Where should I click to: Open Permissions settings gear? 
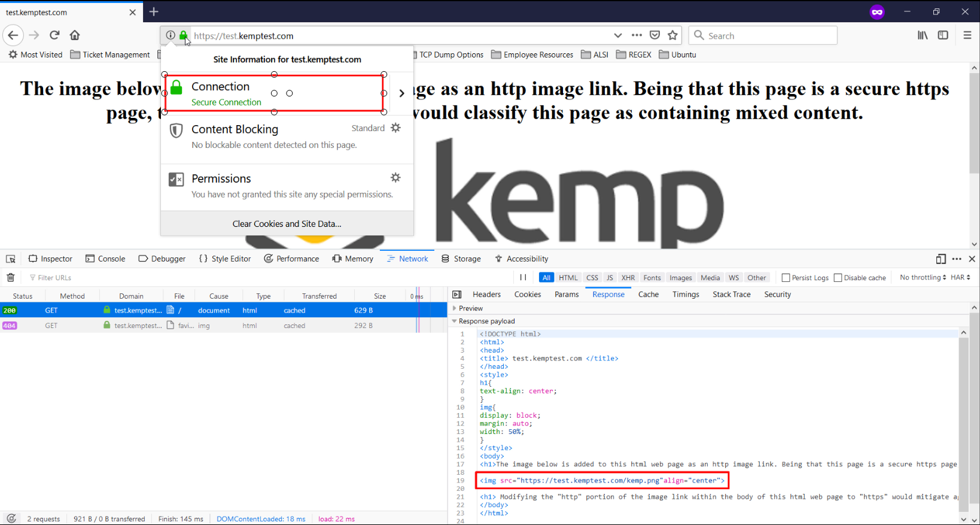point(395,177)
